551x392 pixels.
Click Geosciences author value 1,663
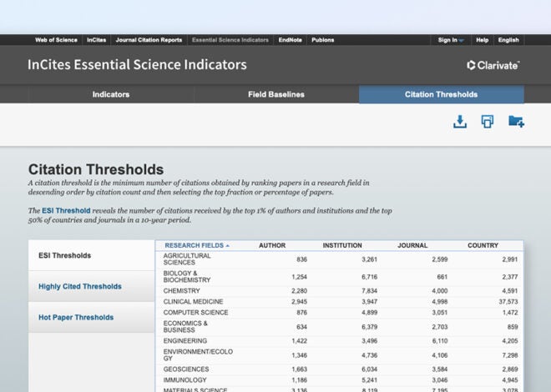pyautogui.click(x=299, y=369)
